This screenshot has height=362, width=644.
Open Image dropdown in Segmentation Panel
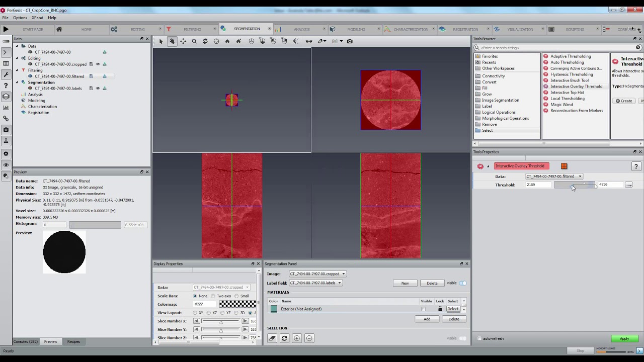(317, 274)
